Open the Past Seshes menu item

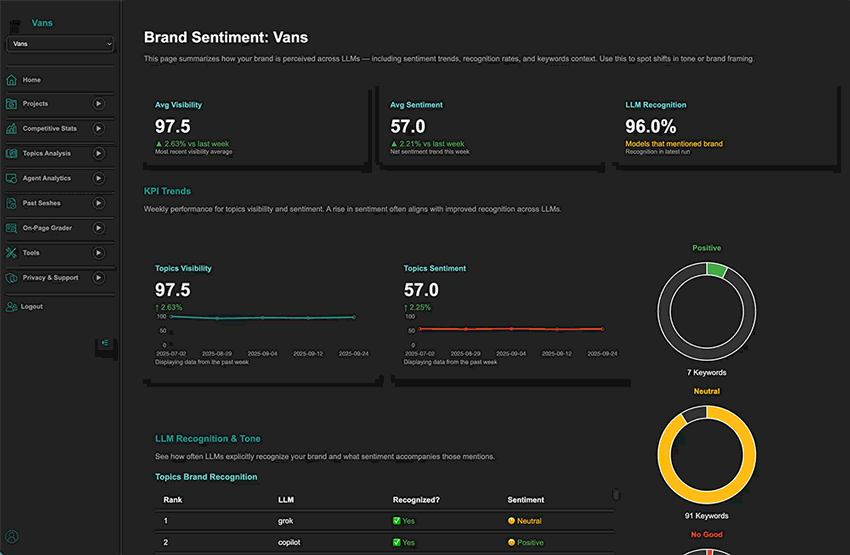[42, 203]
